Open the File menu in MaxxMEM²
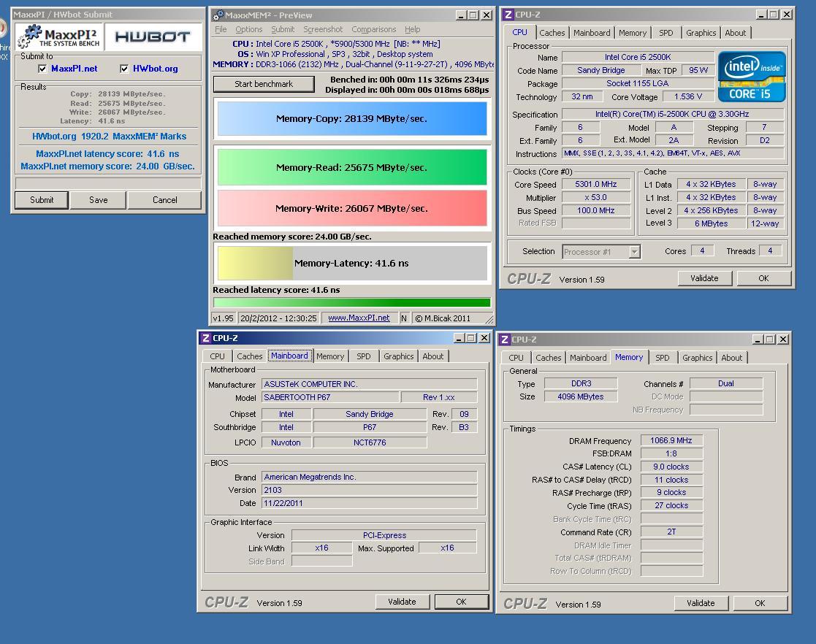816x644 pixels. 221,30
